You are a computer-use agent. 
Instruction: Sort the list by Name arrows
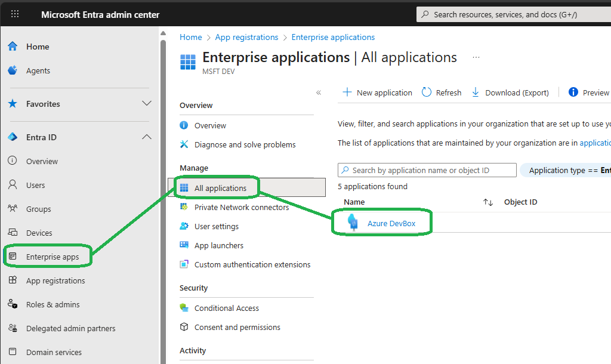pyautogui.click(x=488, y=202)
